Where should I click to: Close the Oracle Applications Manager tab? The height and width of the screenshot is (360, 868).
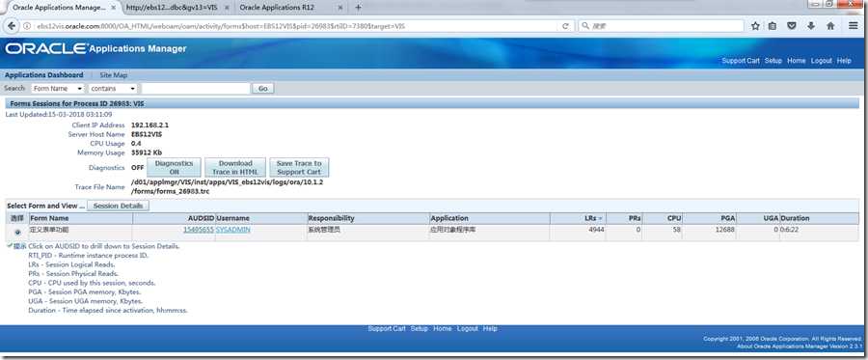tap(114, 8)
